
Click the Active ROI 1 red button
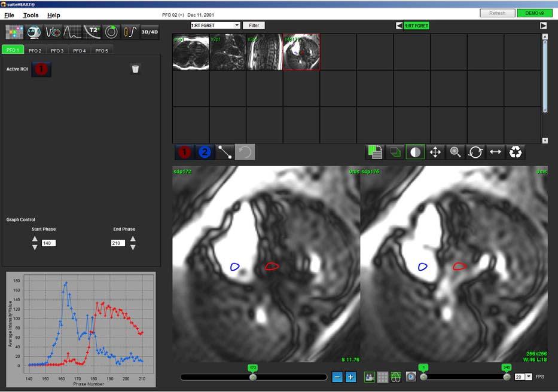pos(41,69)
